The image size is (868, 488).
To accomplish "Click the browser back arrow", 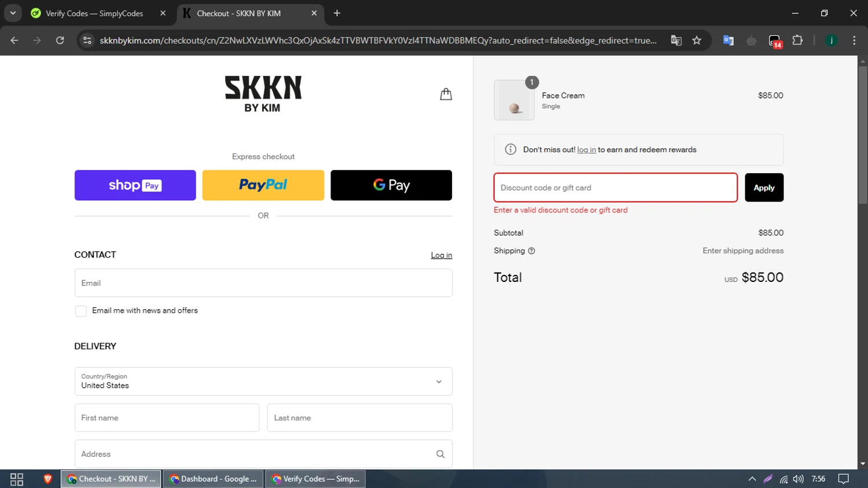I will [x=14, y=41].
